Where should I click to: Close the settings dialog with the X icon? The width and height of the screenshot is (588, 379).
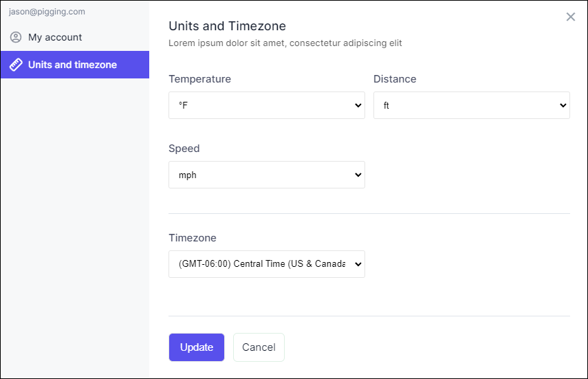point(570,17)
